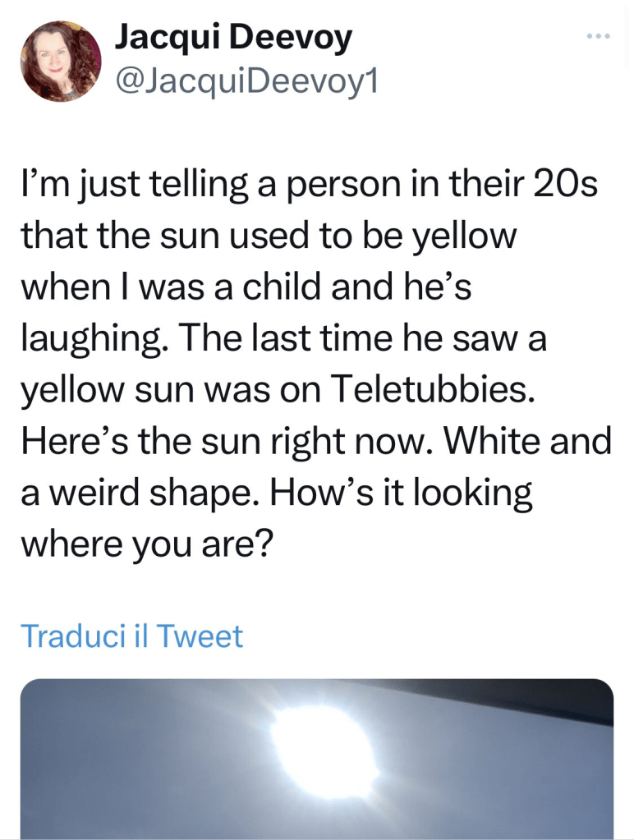The image size is (634, 840).
Task: Click the bright white sun in photo
Action: 323,751
